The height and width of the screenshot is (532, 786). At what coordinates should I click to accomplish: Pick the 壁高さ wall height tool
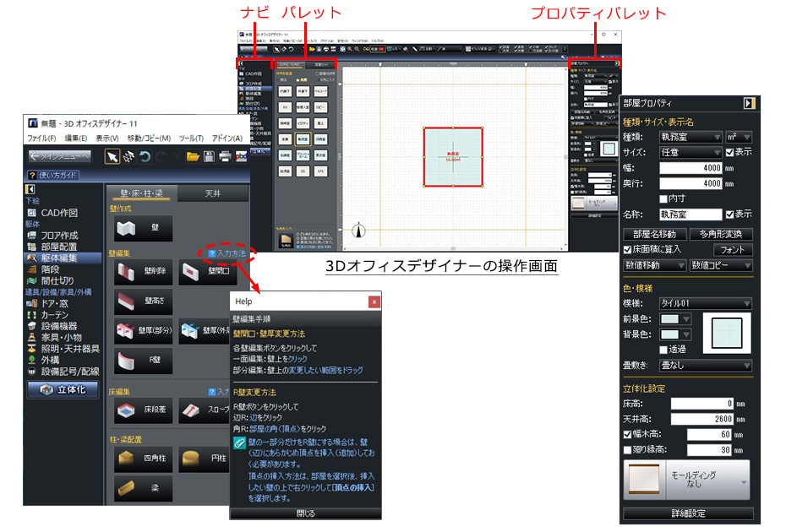point(143,301)
